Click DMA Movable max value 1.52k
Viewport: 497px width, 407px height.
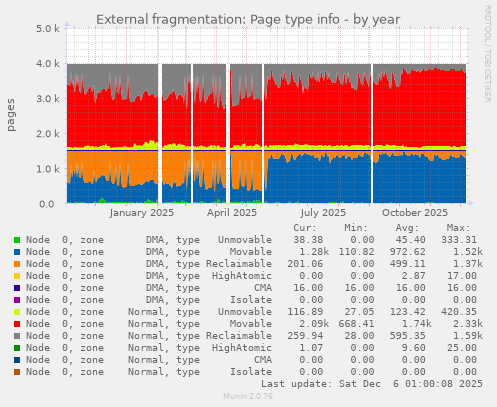pos(468,252)
